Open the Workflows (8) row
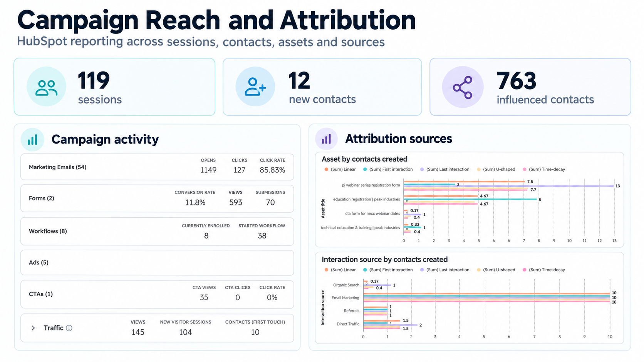The height and width of the screenshot is (362, 644). (157, 231)
